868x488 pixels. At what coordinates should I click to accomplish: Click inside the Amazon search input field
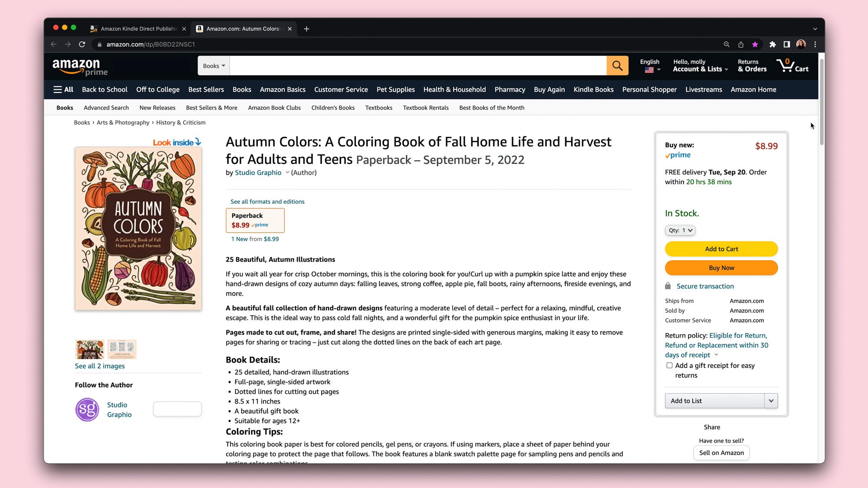pyautogui.click(x=418, y=66)
